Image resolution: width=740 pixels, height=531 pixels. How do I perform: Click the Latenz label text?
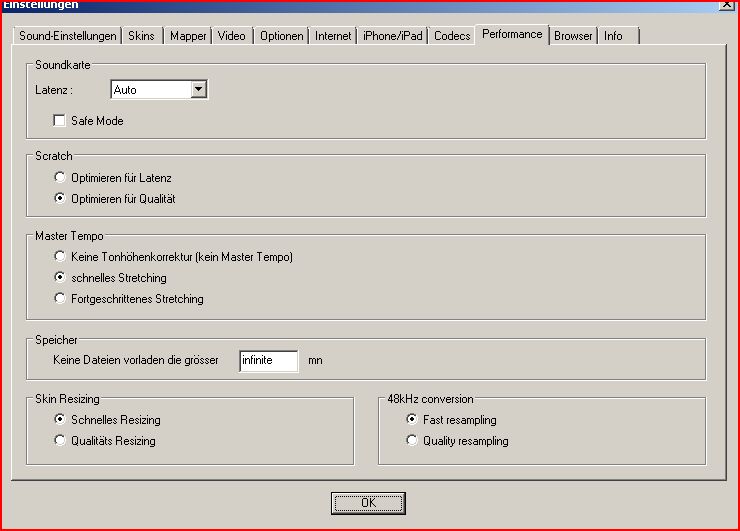(54, 90)
